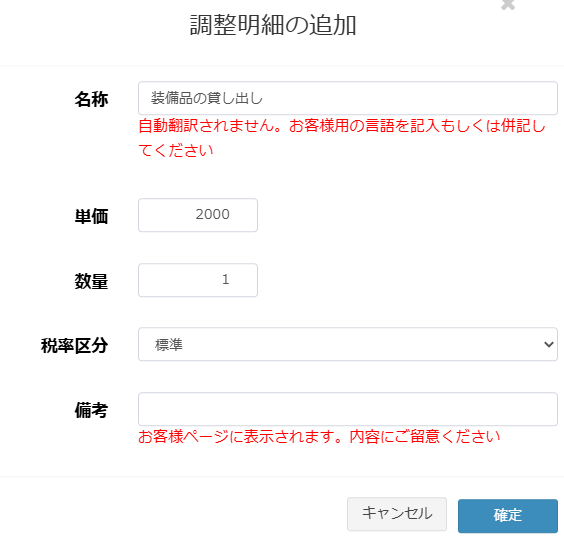Viewport: 564px width, 544px height.
Task: Click the 数量 label
Action: coord(91,281)
